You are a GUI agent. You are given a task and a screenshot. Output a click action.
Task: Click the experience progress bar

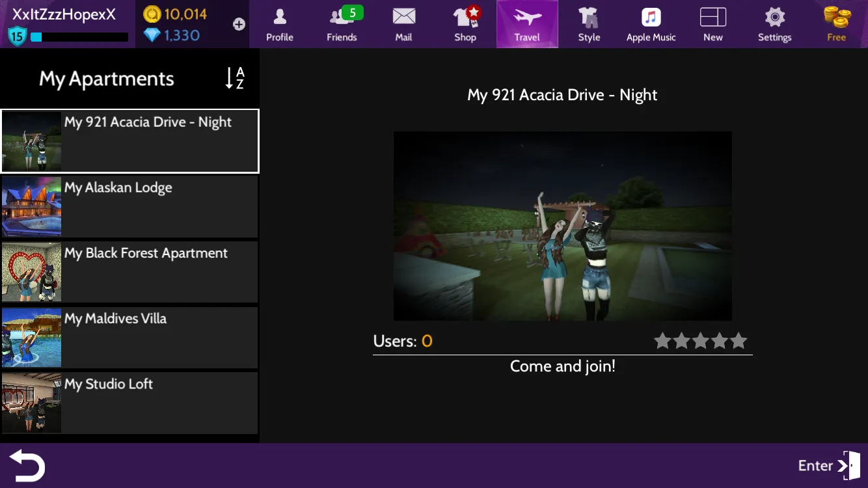(79, 37)
